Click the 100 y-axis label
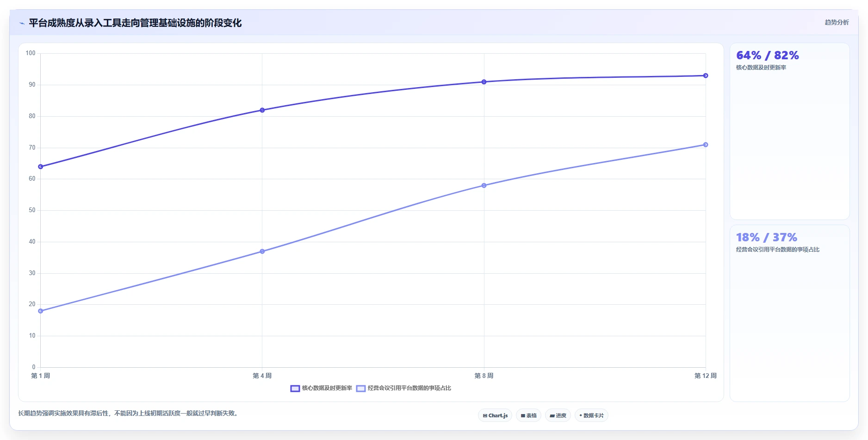The height and width of the screenshot is (440, 868). 31,53
